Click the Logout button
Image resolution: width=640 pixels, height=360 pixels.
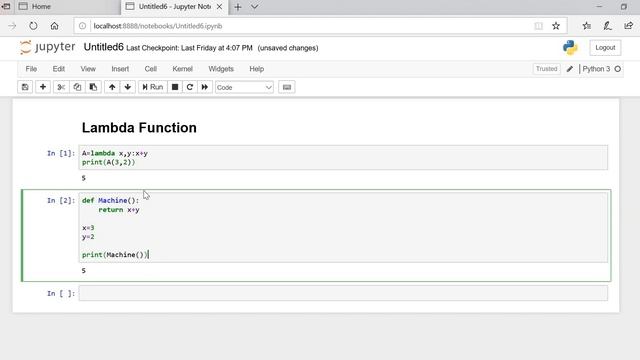point(605,48)
